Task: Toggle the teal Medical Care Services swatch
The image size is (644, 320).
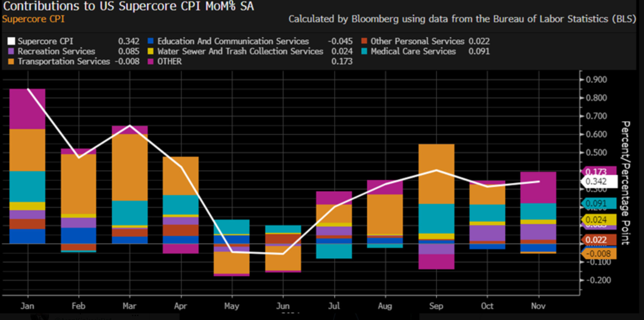Action: coord(364,51)
